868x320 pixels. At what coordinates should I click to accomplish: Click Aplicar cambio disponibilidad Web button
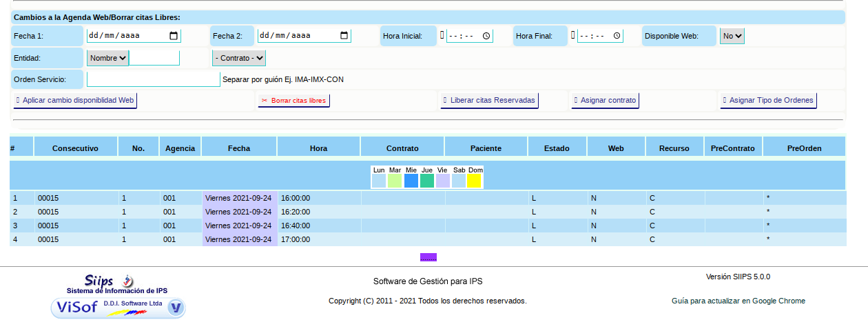coord(74,100)
